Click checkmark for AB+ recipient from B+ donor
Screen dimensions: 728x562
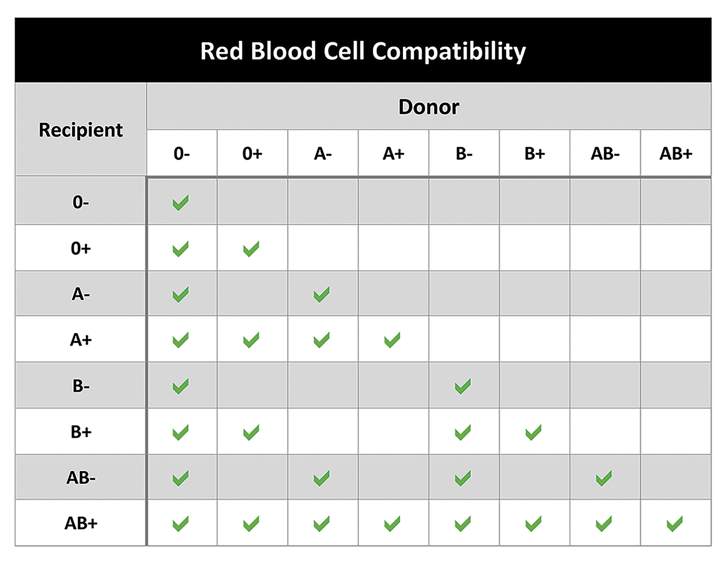point(534,524)
